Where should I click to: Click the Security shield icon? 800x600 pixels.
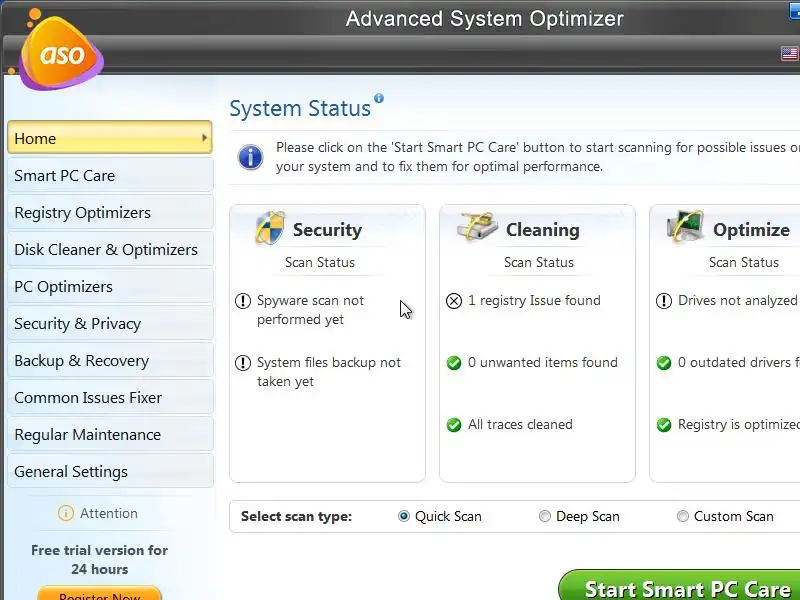[x=270, y=228]
